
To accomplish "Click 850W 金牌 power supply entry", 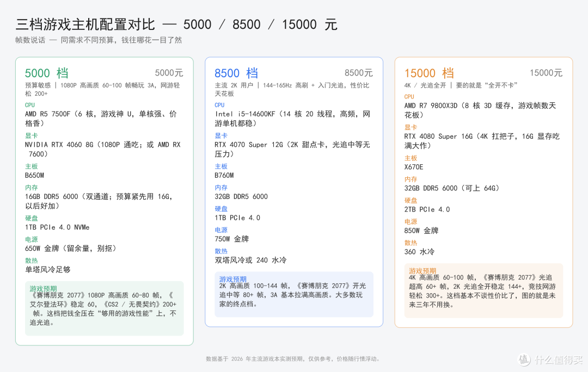I will pyautogui.click(x=421, y=231).
